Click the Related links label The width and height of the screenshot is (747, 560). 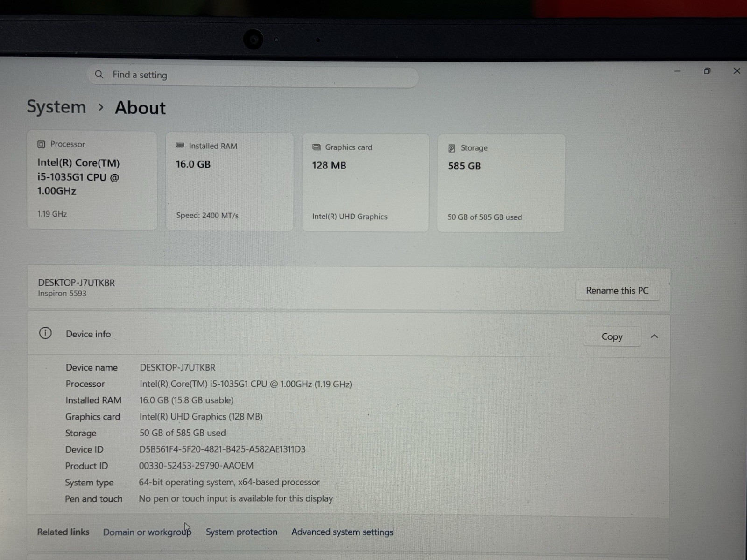(x=63, y=532)
